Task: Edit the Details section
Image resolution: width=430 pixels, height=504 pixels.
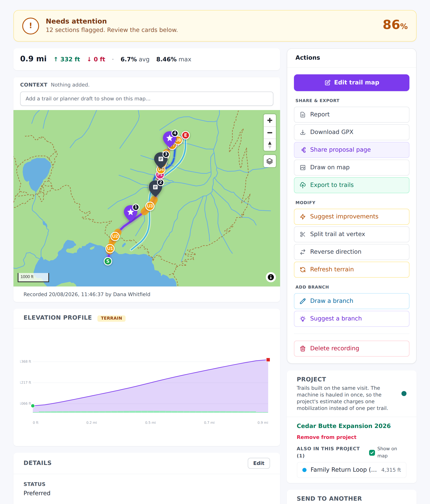Action: pos(258,463)
